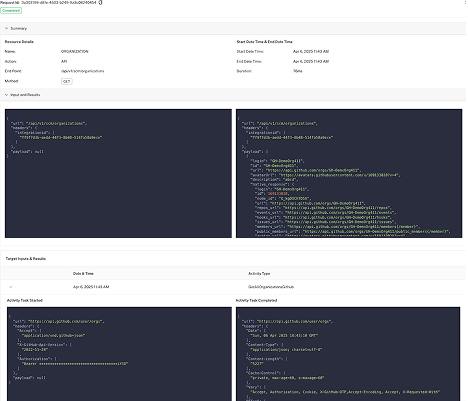Click the Start Date Time & End Date Time heading
The height and width of the screenshot is (401, 468).
coord(264,42)
